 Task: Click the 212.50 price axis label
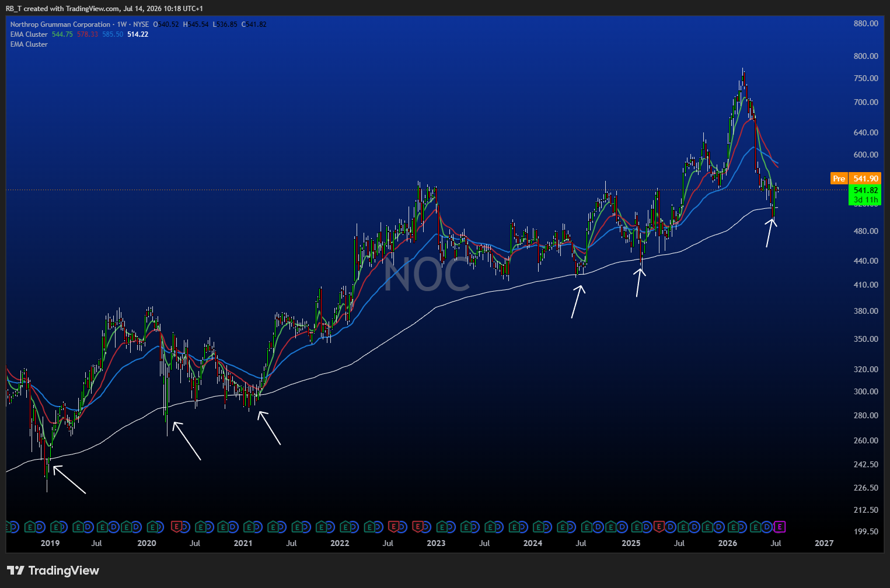(x=865, y=510)
